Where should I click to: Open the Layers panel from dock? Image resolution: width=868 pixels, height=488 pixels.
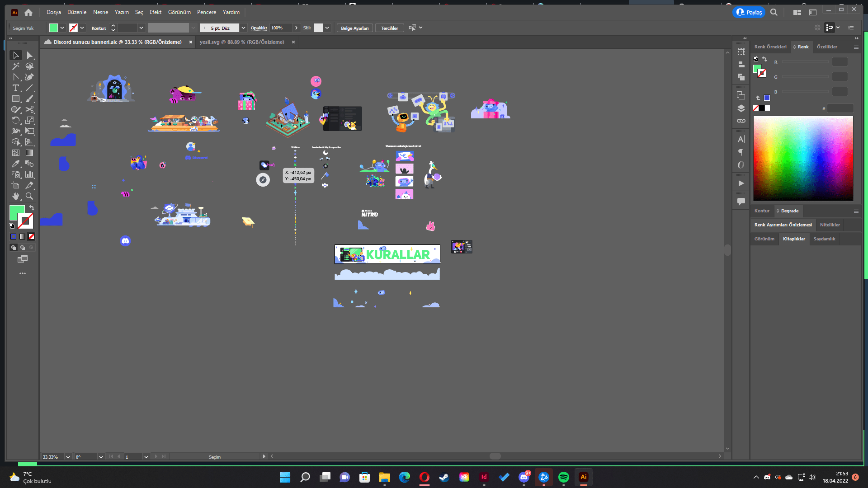click(741, 108)
